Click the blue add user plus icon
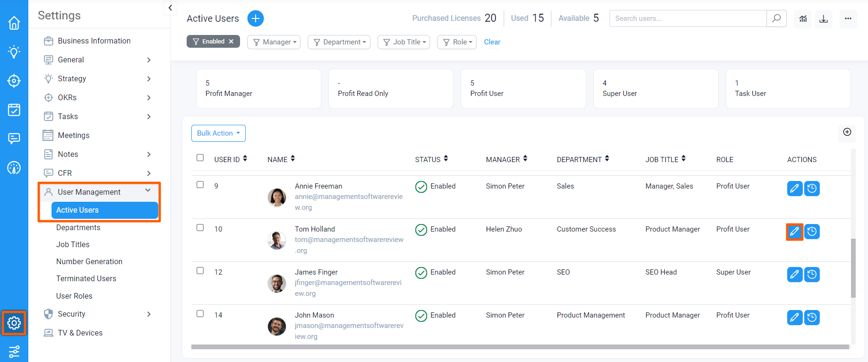The height and width of the screenshot is (362, 868). pos(256,18)
